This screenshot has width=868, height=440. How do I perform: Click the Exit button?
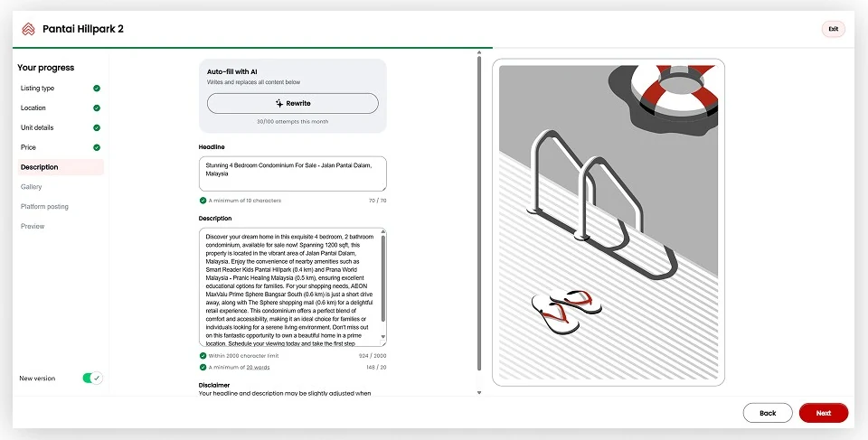pyautogui.click(x=833, y=29)
